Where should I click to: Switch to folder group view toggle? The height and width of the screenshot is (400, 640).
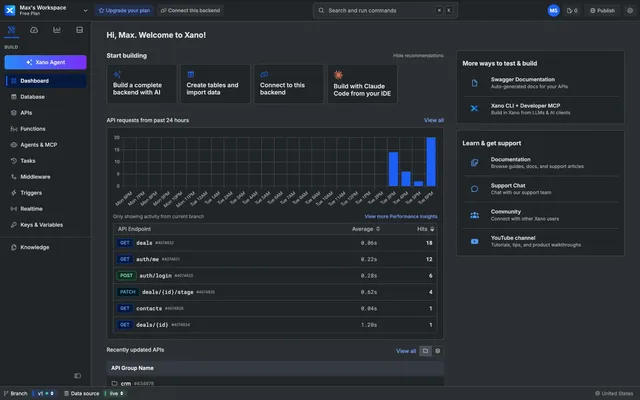click(425, 351)
